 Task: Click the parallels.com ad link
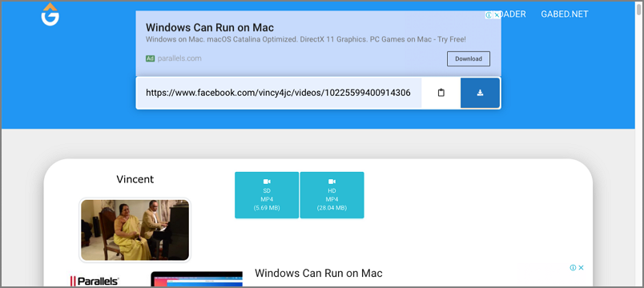[179, 58]
